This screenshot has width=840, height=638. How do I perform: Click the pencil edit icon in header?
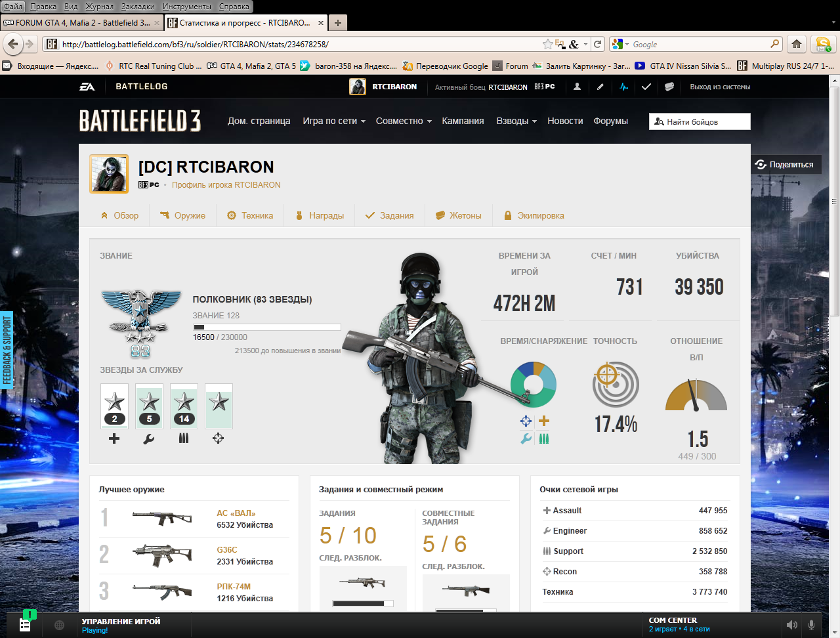tap(600, 87)
